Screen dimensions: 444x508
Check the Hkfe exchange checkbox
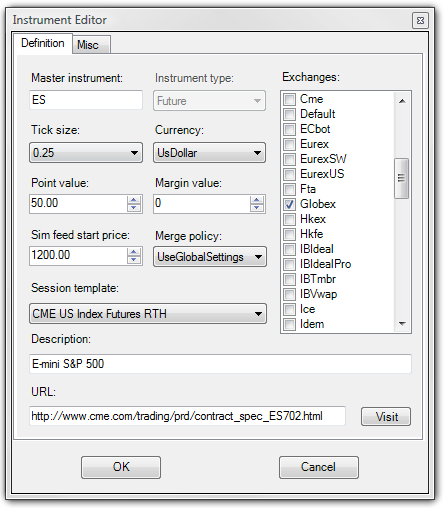289,234
